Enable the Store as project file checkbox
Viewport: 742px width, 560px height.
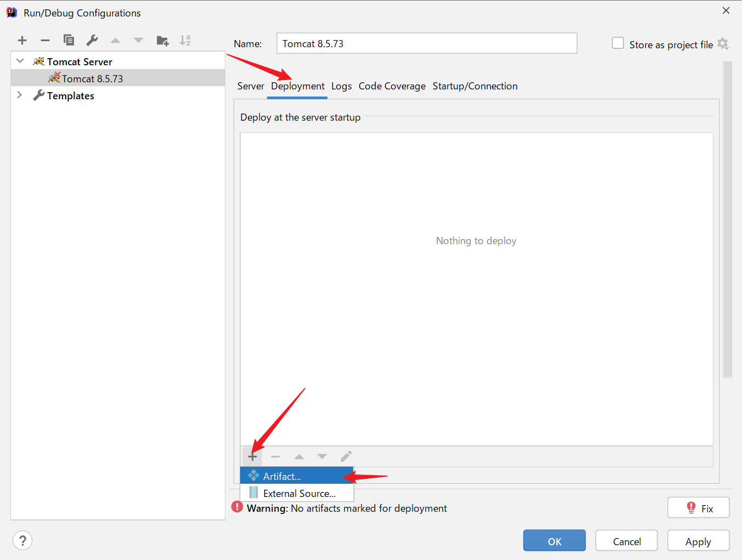tap(618, 43)
